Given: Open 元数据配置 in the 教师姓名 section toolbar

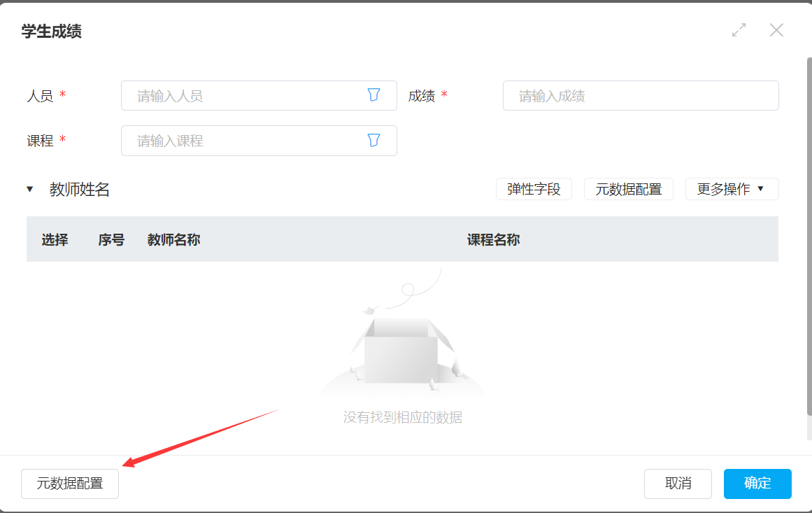Looking at the screenshot, I should [628, 189].
